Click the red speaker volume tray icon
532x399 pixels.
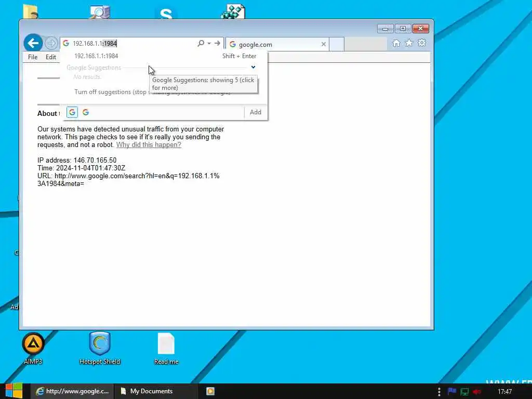point(477,392)
